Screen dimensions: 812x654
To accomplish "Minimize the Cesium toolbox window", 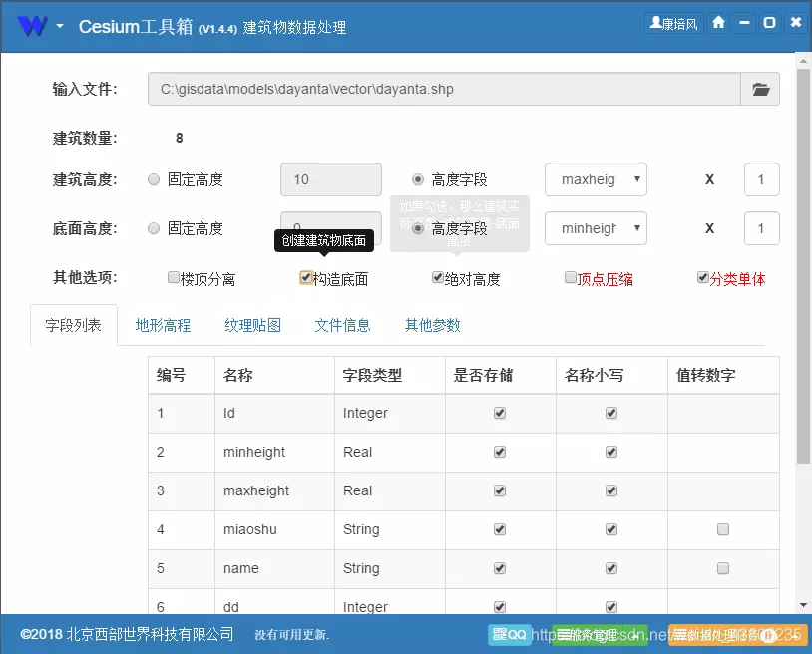I will (x=744, y=23).
